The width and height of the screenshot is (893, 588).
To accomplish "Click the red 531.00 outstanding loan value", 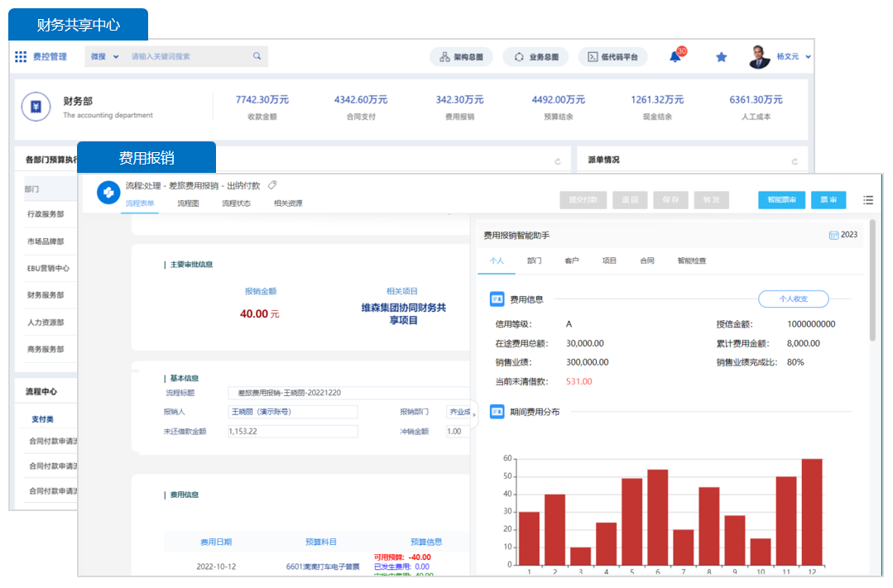I will pos(579,381).
